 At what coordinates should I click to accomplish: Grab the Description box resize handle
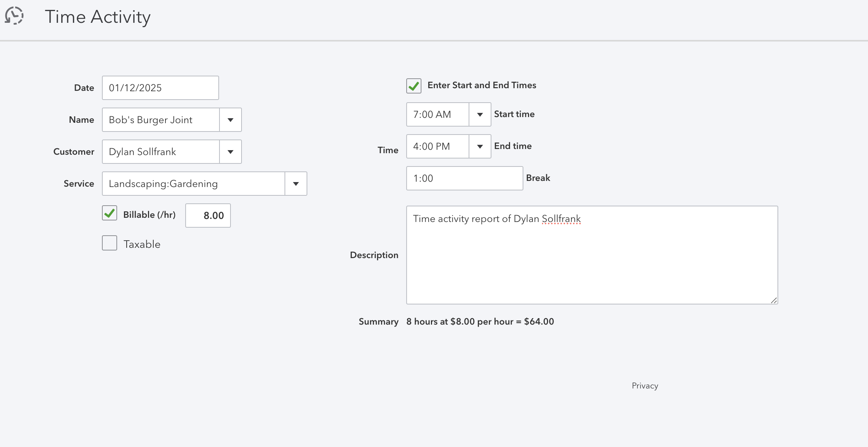pos(774,301)
